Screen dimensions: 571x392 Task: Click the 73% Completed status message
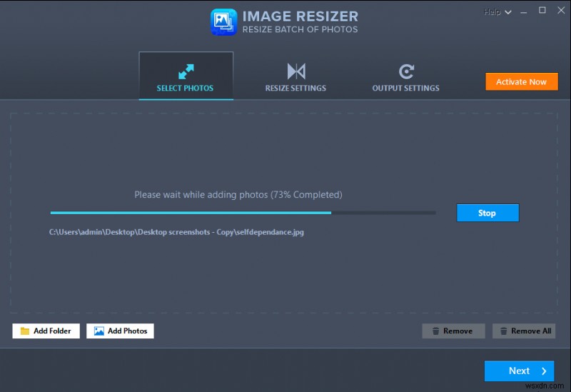[x=238, y=194]
